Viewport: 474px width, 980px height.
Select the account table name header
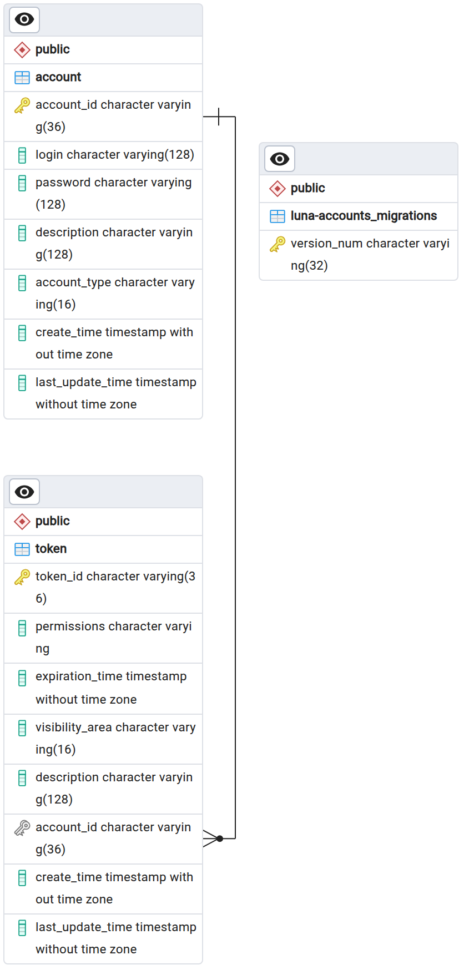(x=58, y=77)
